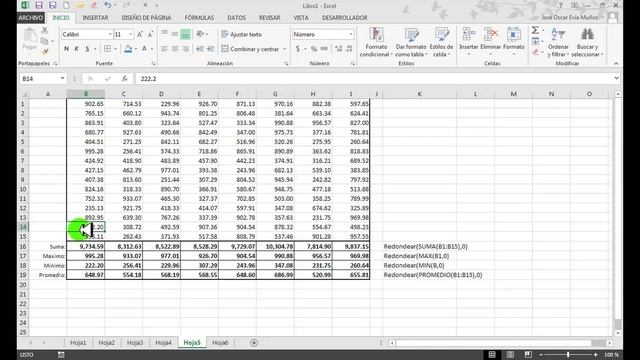640x360 pixels.
Task: Open the FÓRMULAS ribbon tab
Action: point(199,18)
